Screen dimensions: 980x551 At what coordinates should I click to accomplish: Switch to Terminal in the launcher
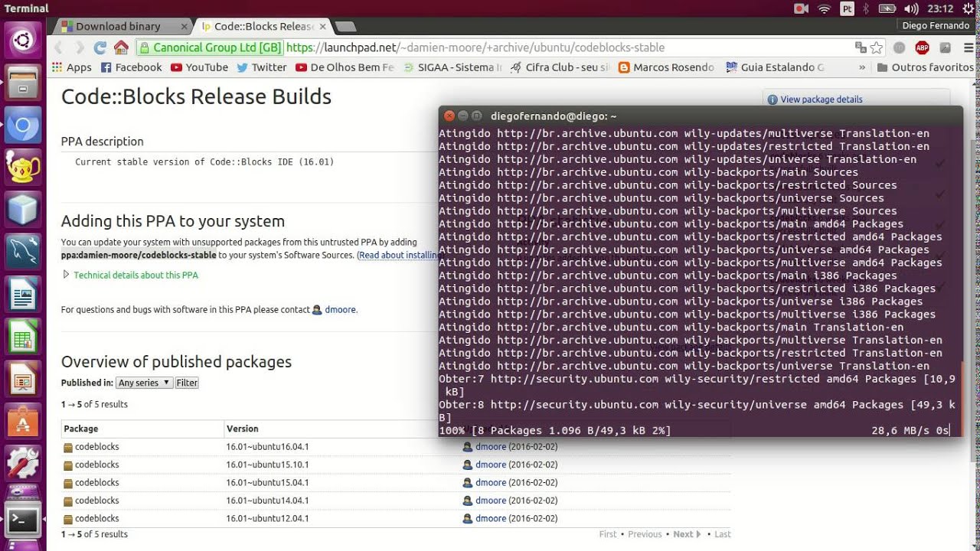click(23, 520)
